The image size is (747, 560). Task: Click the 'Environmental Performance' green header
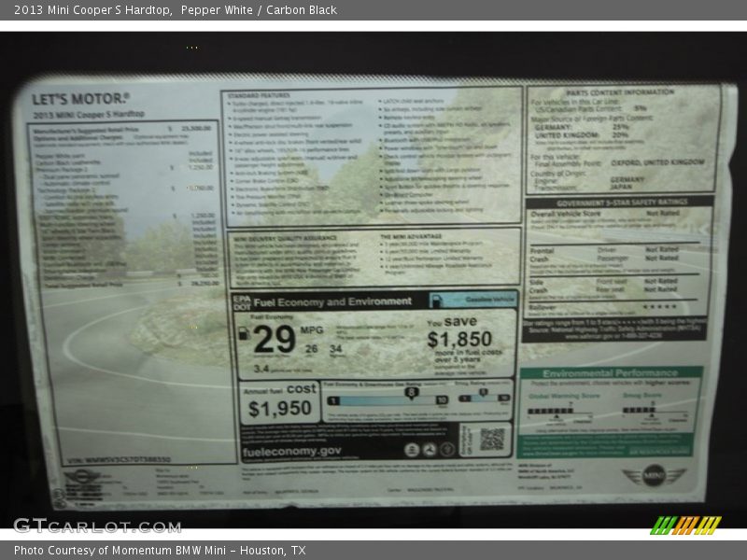tap(610, 372)
